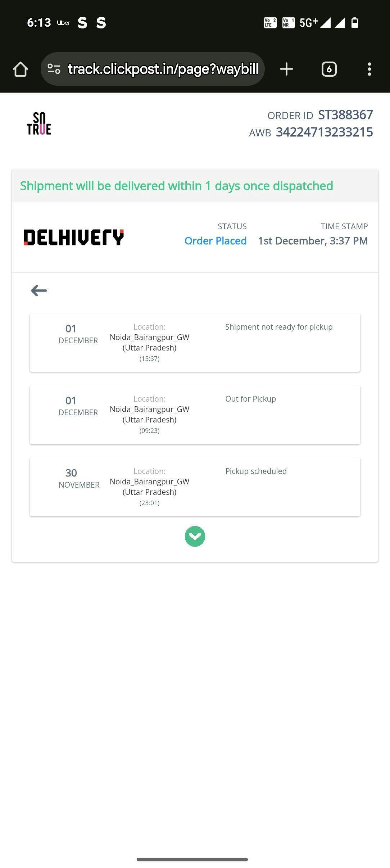The height and width of the screenshot is (868, 390).
Task: Click the So True brand logo
Action: [39, 123]
